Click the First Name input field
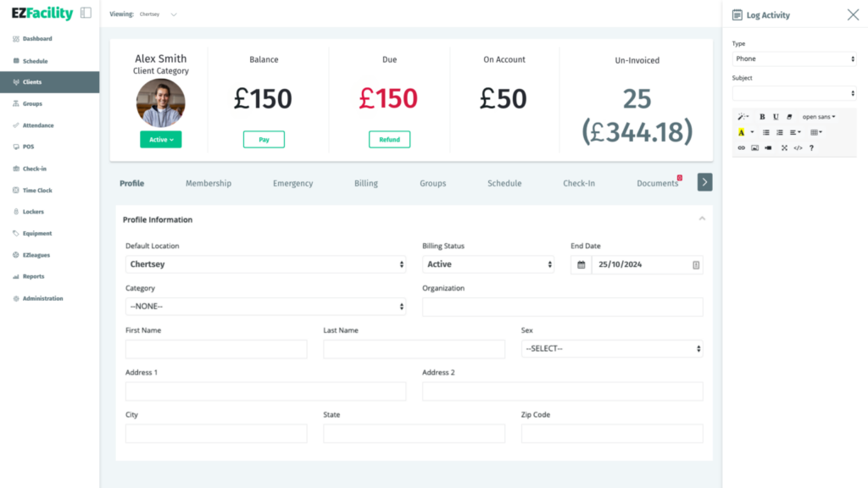Image resolution: width=868 pixels, height=488 pixels. 216,349
